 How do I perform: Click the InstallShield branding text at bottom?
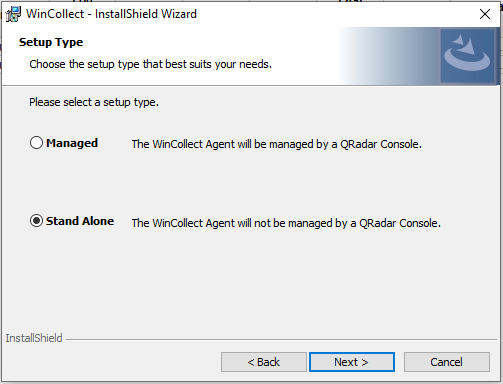pos(34,338)
